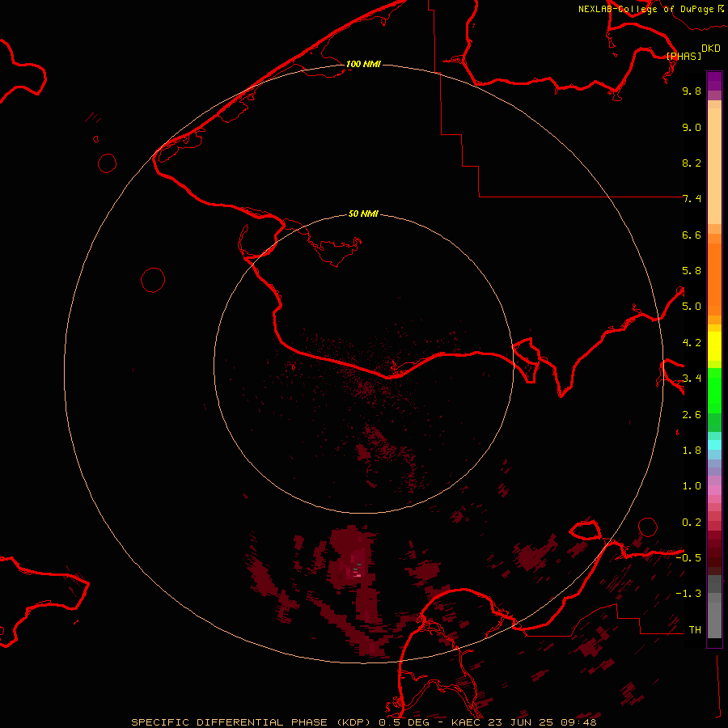Click the 3.4 legend value
Image resolution: width=728 pixels, height=728 pixels.
tap(692, 379)
